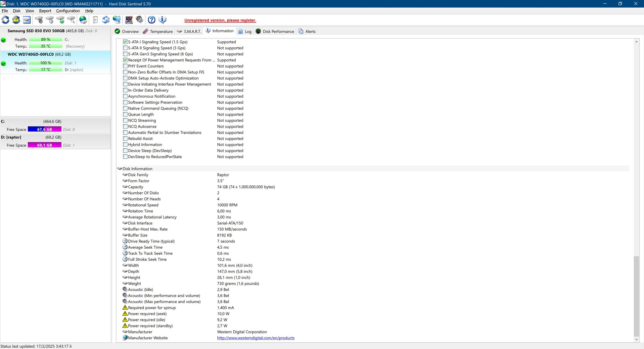Click the monitor configuration toolbar icon
Screen dimensions: 644x349
pyautogui.click(x=129, y=20)
